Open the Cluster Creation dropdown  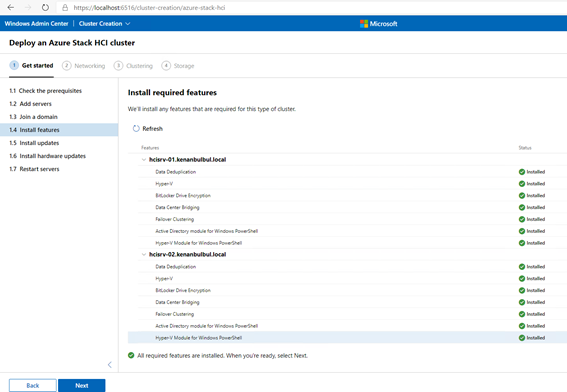pyautogui.click(x=104, y=24)
